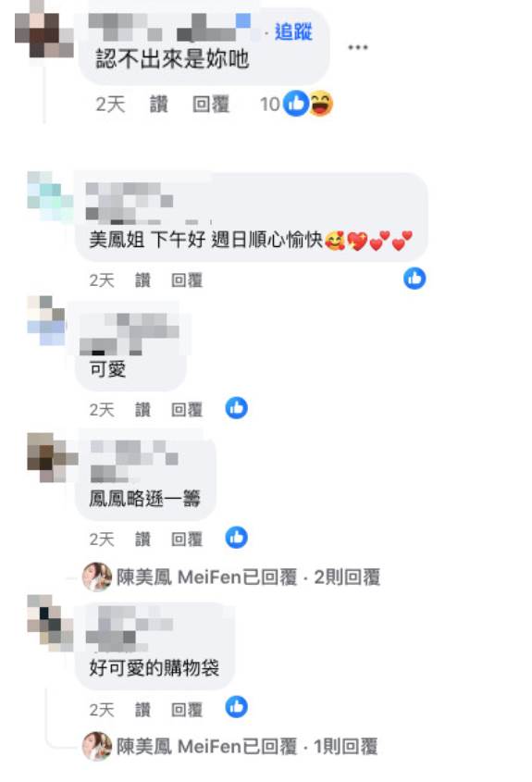Reply to the 美鳳姐 下午好 comment with 回覆

pyautogui.click(x=187, y=279)
